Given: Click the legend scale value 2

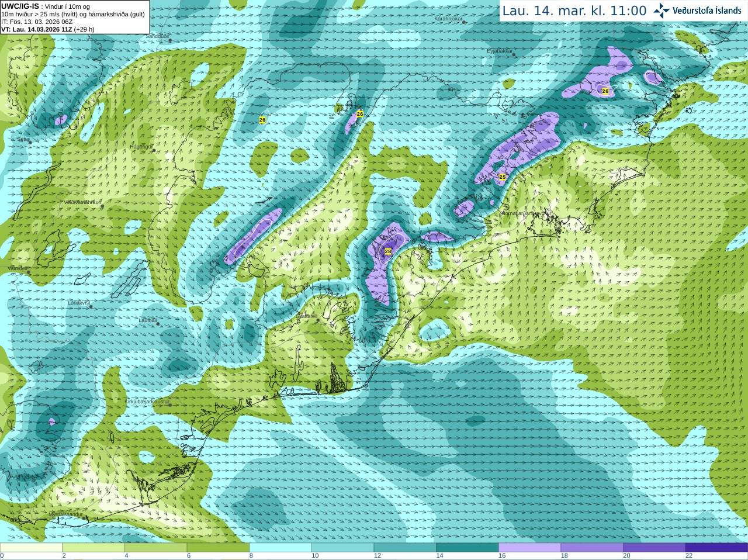Looking at the screenshot, I should (x=64, y=556).
